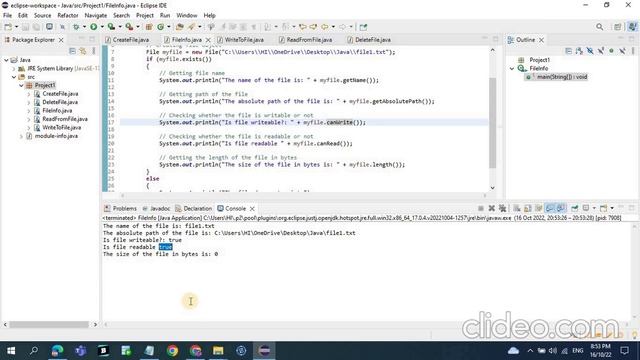The image size is (640, 360).
Task: Switch to the Declaration tab
Action: [x=194, y=209]
